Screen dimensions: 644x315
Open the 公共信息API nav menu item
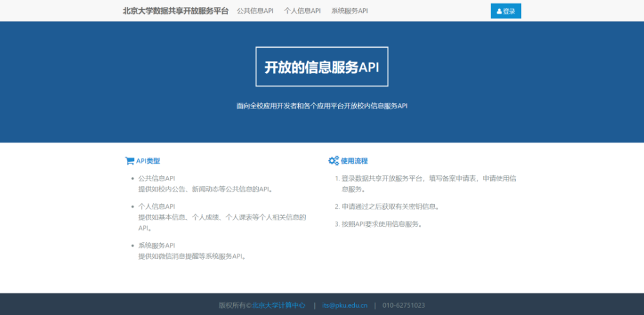click(255, 11)
